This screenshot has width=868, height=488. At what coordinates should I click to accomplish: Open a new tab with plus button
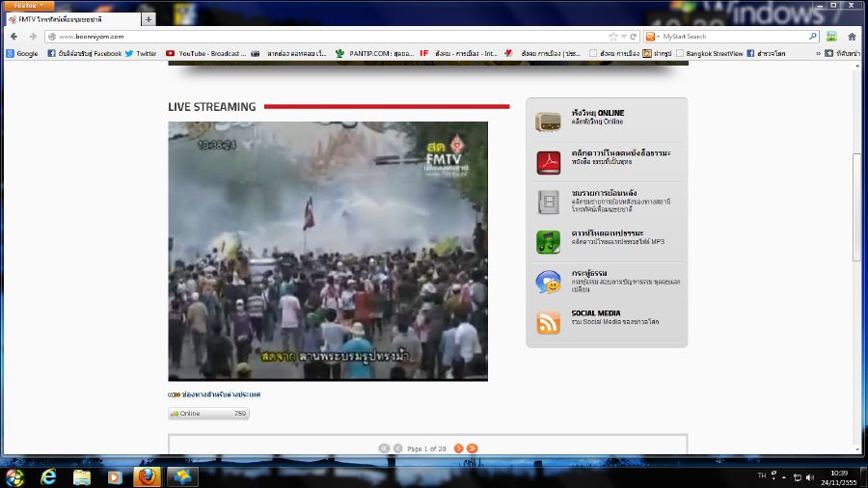pos(149,19)
